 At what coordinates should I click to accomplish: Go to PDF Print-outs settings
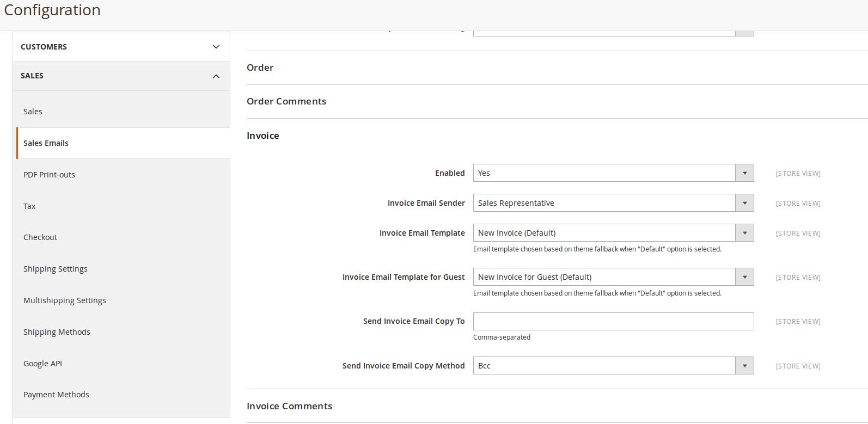tap(49, 175)
